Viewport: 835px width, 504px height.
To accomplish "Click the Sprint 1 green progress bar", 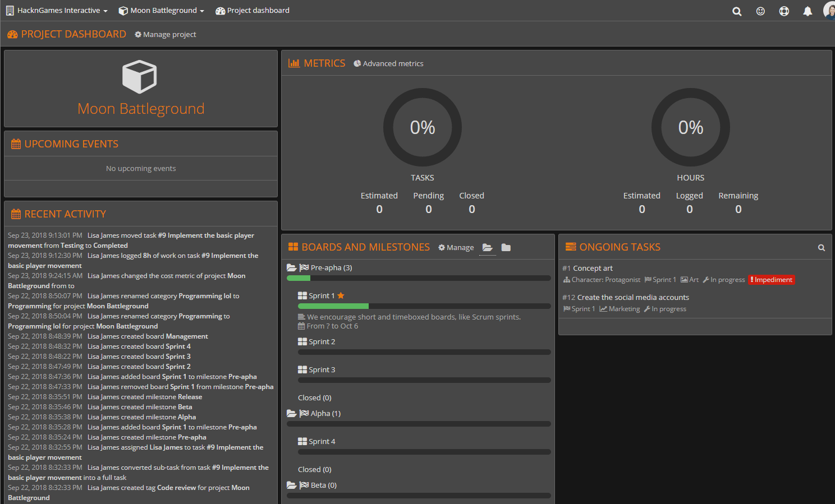I will click(x=333, y=306).
